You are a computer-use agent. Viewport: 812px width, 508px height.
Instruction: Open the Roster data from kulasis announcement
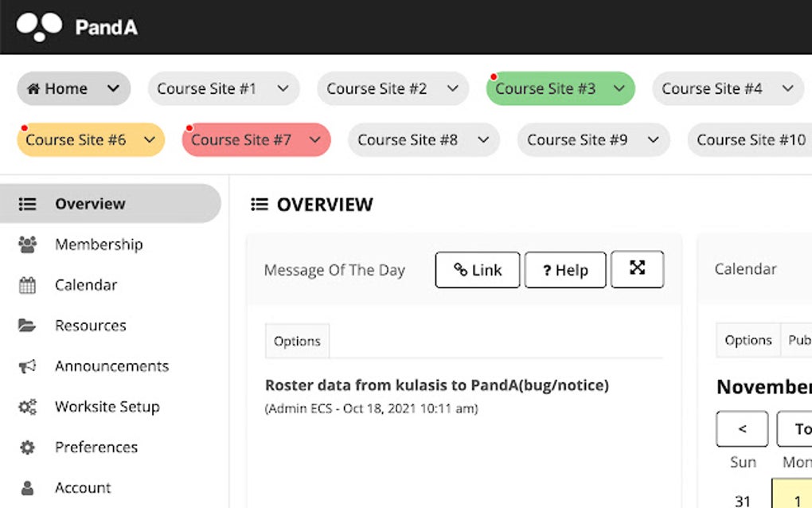coord(436,385)
